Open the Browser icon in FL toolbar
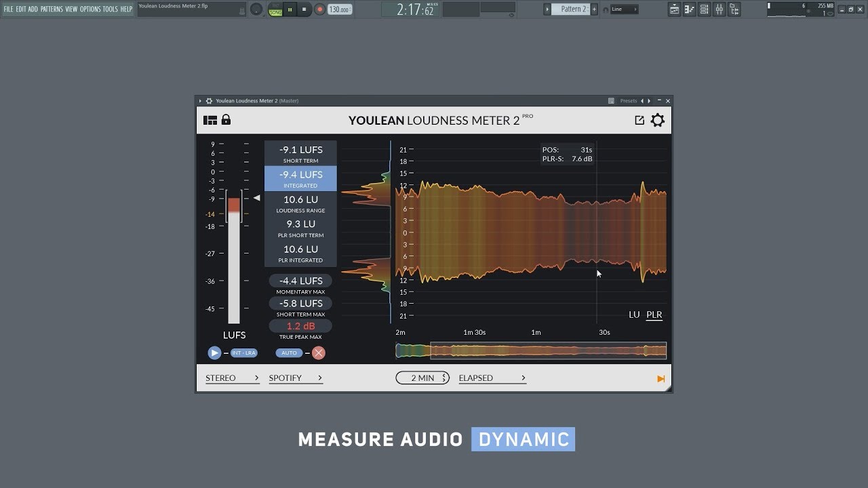Image resolution: width=868 pixels, height=488 pixels. click(733, 9)
